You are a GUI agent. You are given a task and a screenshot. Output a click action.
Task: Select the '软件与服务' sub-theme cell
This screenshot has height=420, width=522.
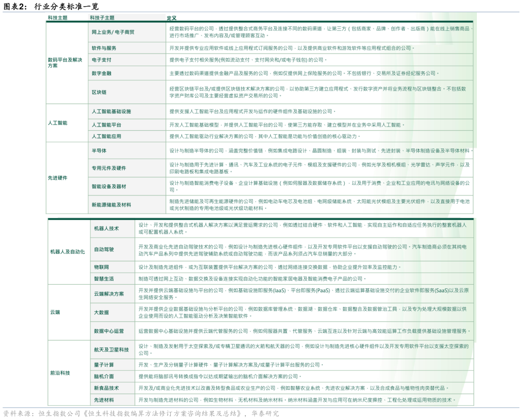[127, 48]
